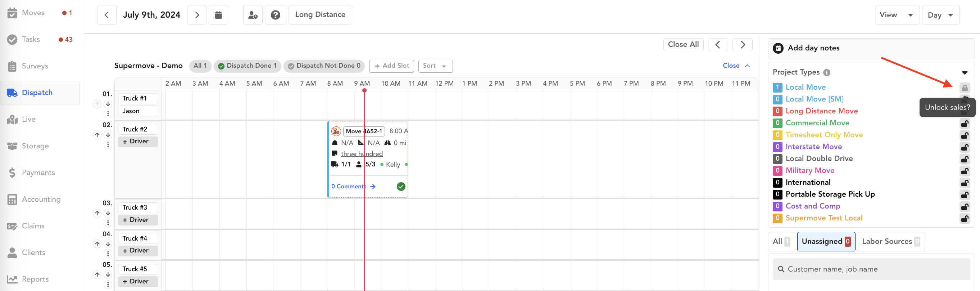Image resolution: width=980 pixels, height=291 pixels.
Task: Go to next day arrow
Action: pyautogui.click(x=197, y=15)
